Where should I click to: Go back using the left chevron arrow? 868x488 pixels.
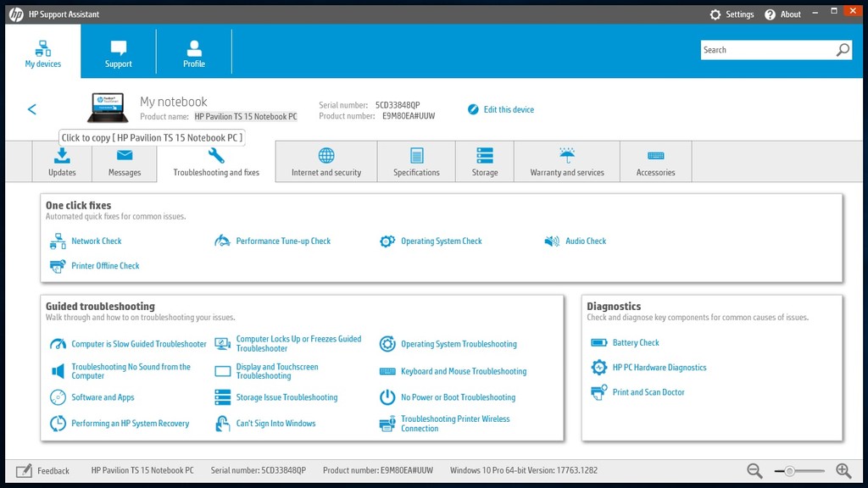(32, 109)
